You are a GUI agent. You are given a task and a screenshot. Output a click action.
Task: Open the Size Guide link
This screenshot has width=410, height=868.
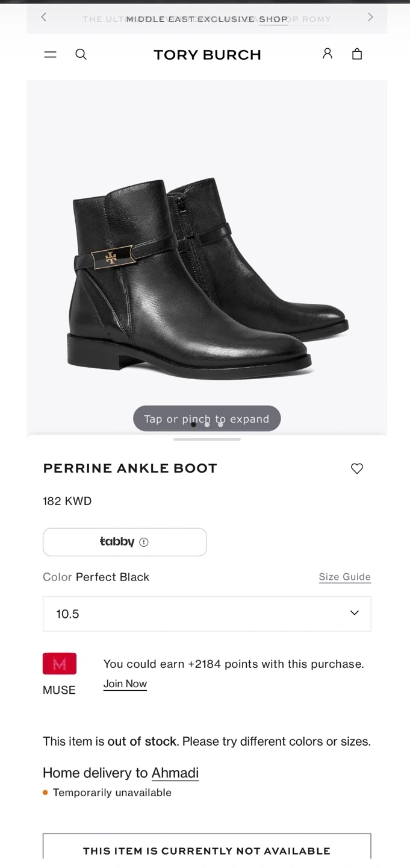(x=344, y=577)
